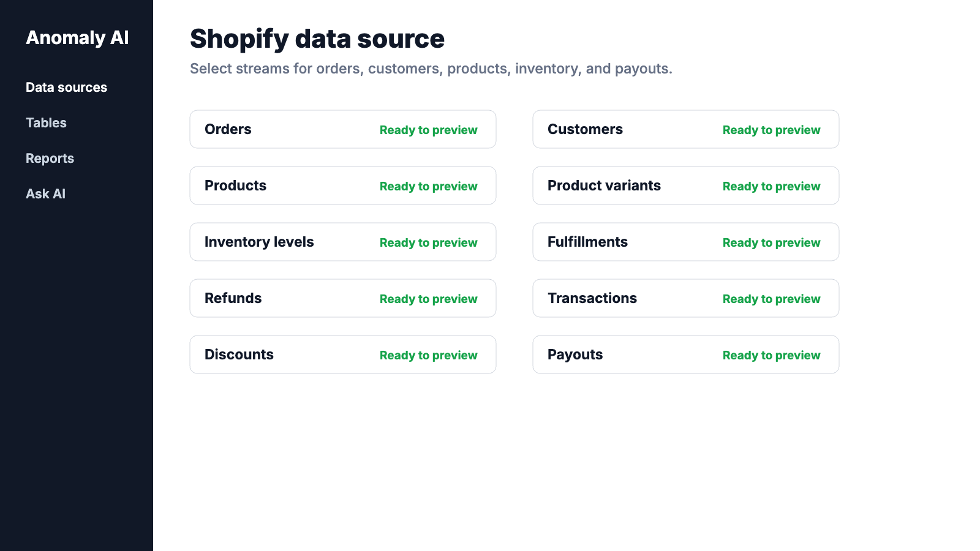
Task: Click Ready to preview on Fulfillments
Action: click(771, 242)
